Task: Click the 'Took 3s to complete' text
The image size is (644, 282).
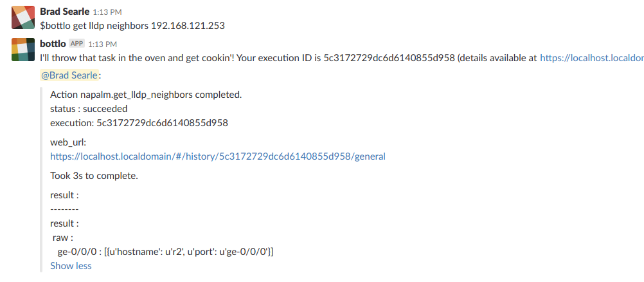Action: [x=94, y=175]
